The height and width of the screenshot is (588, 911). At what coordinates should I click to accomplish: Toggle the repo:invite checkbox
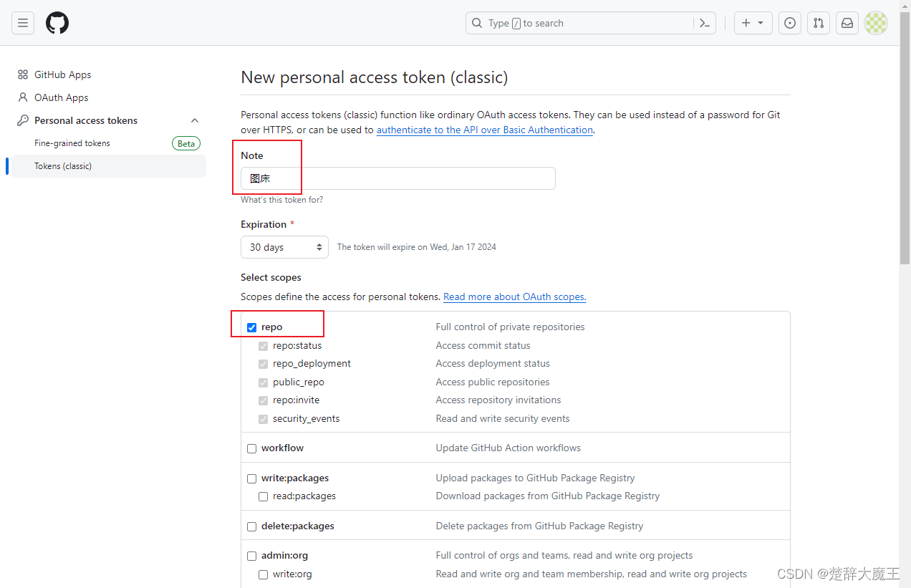[x=263, y=400]
